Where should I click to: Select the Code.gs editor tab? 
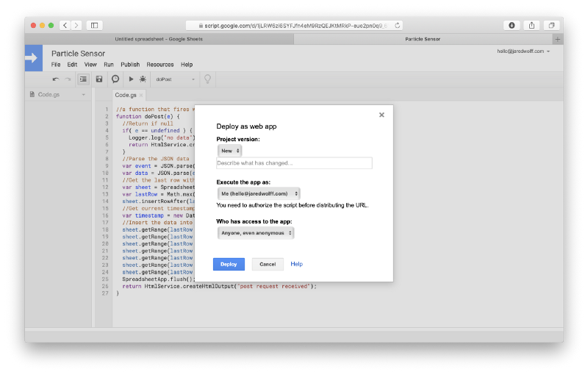click(x=126, y=96)
